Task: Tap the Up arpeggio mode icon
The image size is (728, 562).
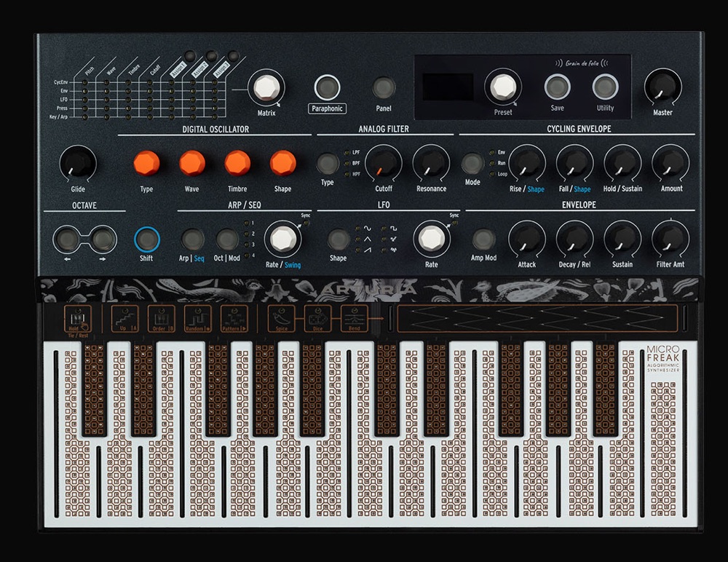Action: (124, 319)
